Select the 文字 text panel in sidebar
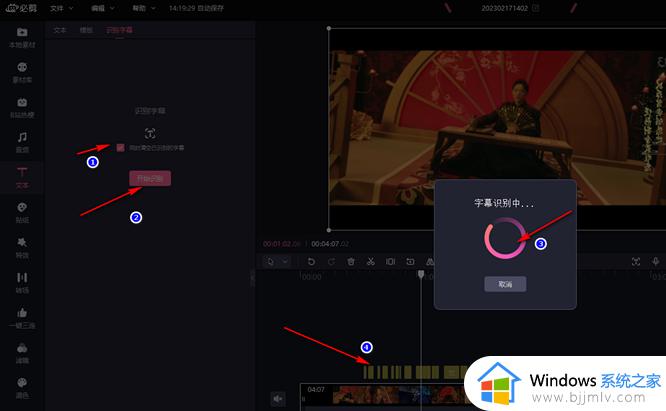 pos(22,178)
